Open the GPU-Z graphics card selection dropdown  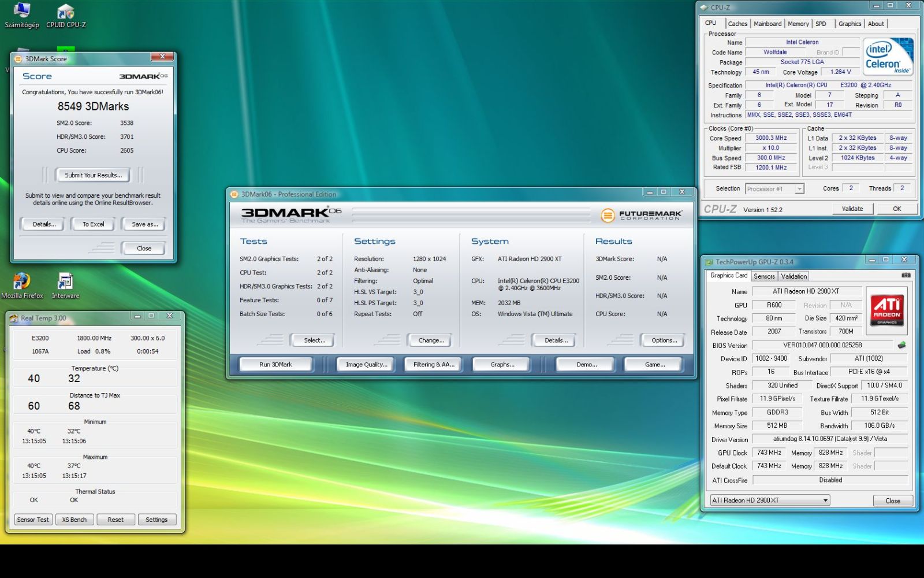click(770, 501)
